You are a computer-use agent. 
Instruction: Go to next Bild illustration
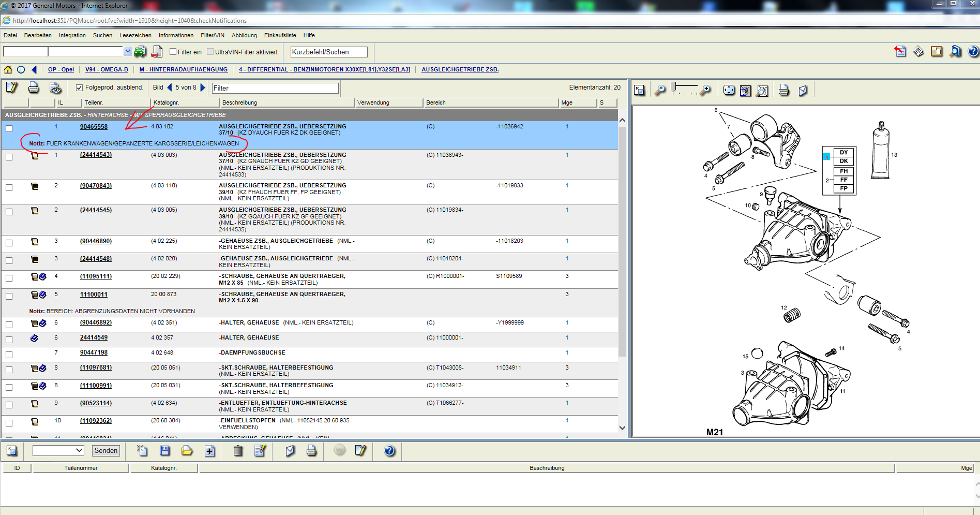click(203, 87)
